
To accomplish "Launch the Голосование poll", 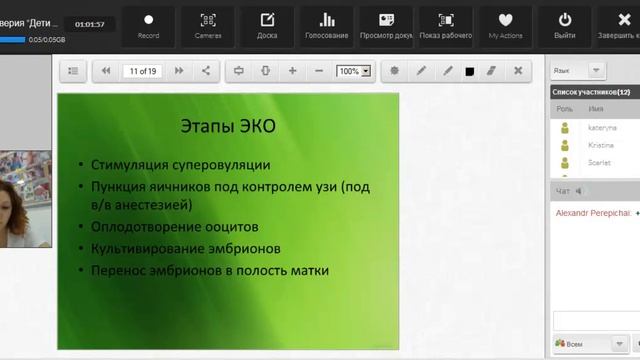I will tap(327, 27).
